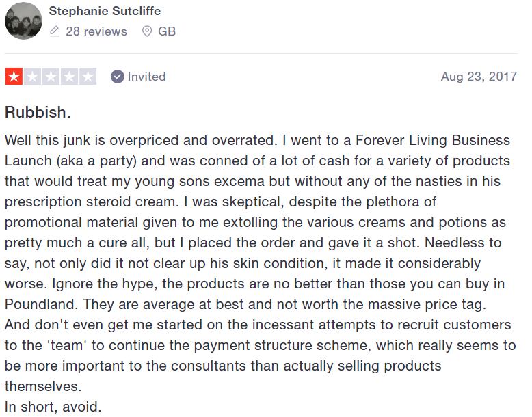Screen dimensions: 532x417
Task: Open the 28 reviews count link
Action: pyautogui.click(x=96, y=31)
